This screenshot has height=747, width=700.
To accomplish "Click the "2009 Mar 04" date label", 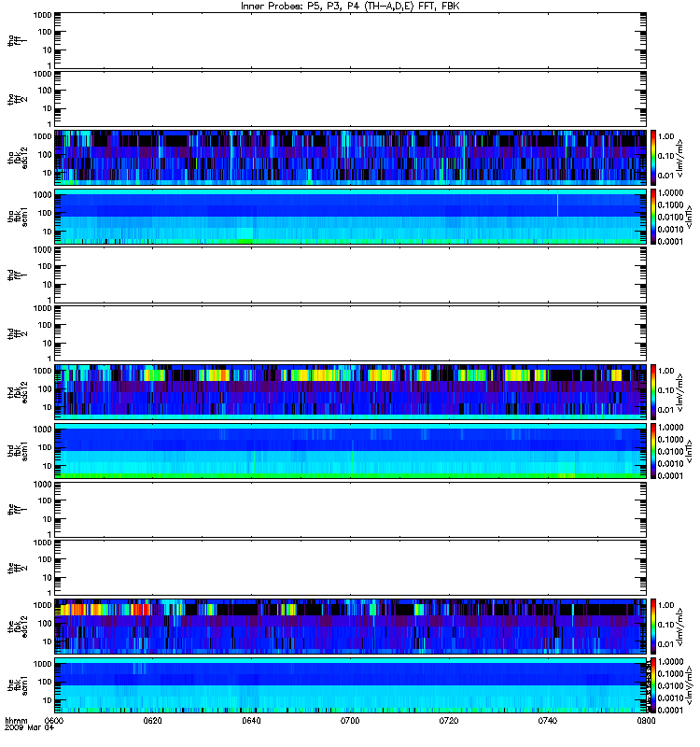I will pos(30,728).
